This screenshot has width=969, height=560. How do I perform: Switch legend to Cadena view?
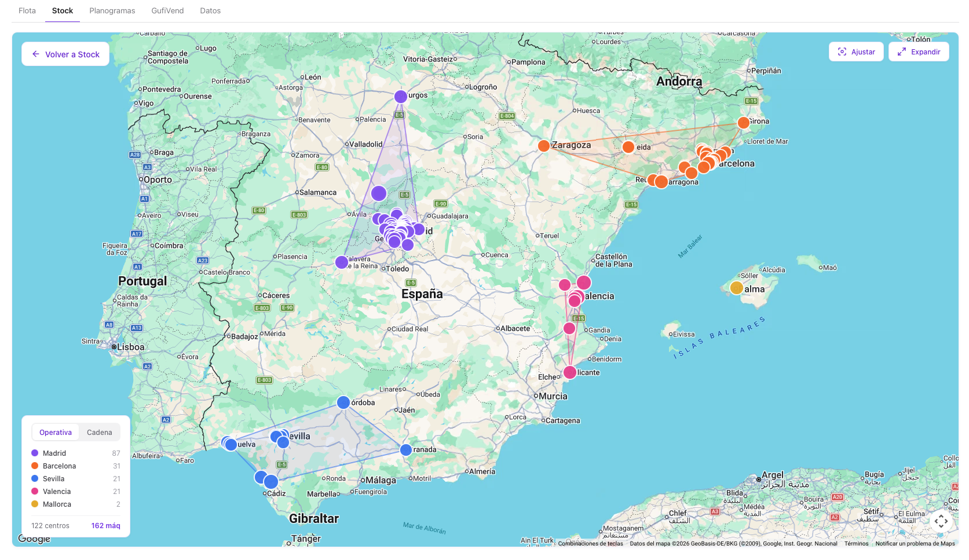tap(100, 432)
